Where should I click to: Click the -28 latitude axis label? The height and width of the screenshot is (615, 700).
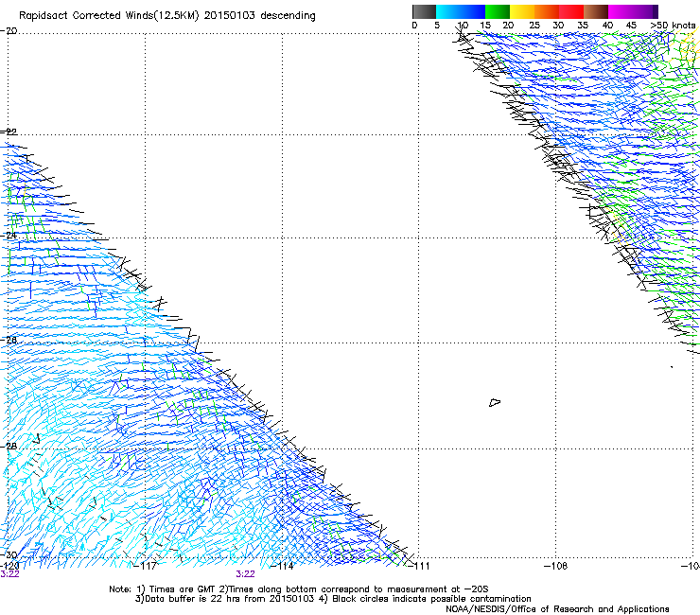(9, 447)
